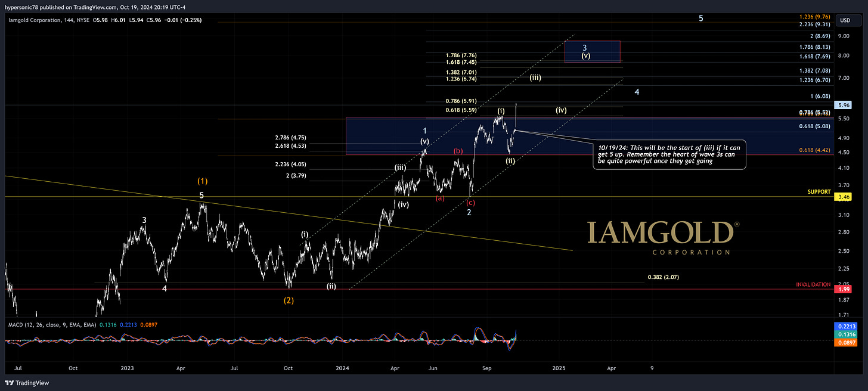Viewport: 868px width, 391px height.
Task: Click the 1.382 (7.08) Fibonacci label
Action: coord(814,71)
